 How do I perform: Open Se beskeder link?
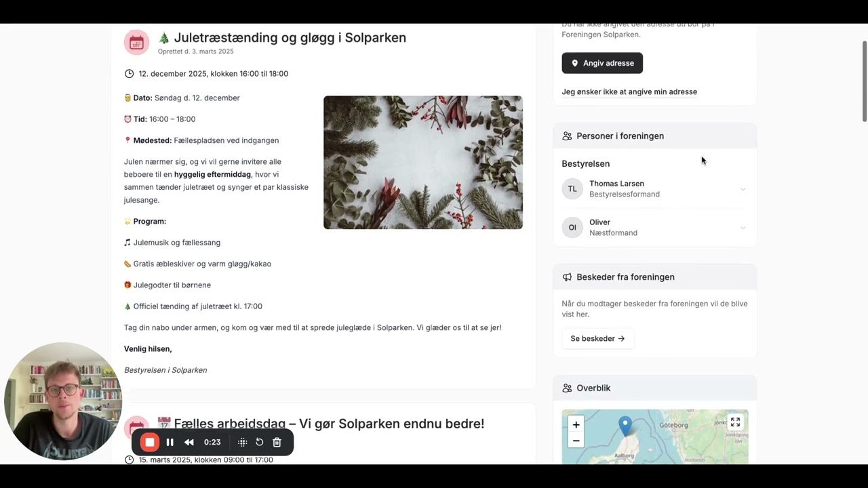click(x=597, y=338)
